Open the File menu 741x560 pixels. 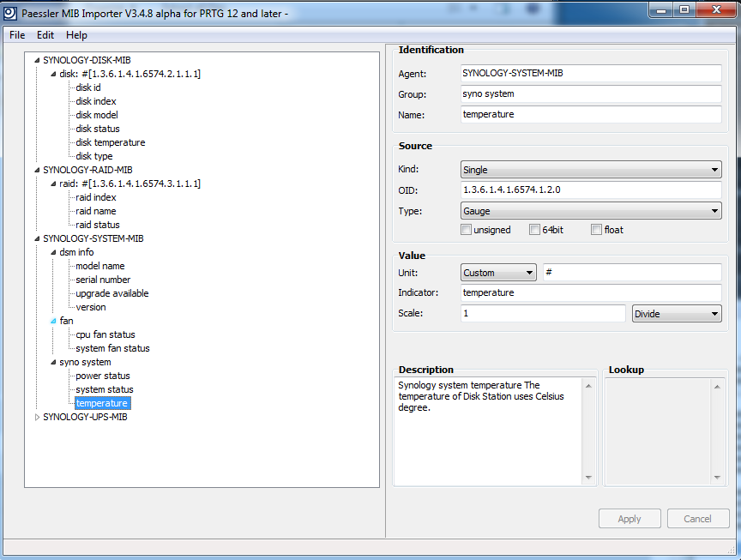pyautogui.click(x=17, y=35)
